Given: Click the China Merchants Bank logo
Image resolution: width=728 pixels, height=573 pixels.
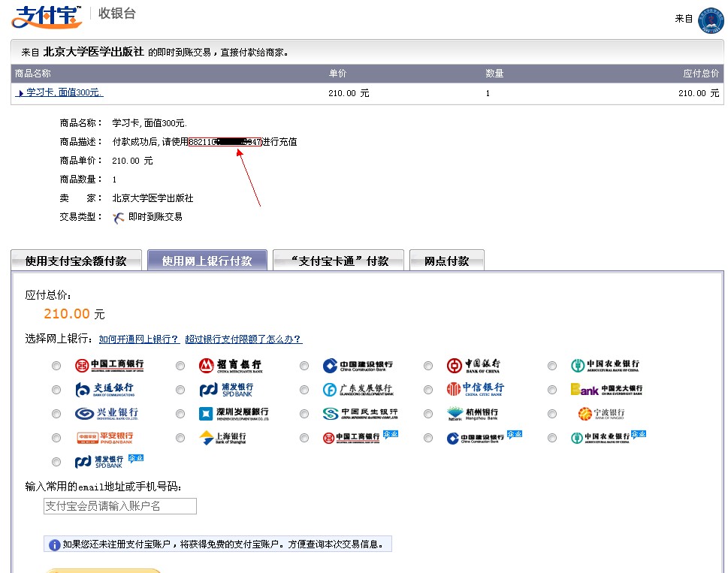Looking at the screenshot, I should [230, 366].
